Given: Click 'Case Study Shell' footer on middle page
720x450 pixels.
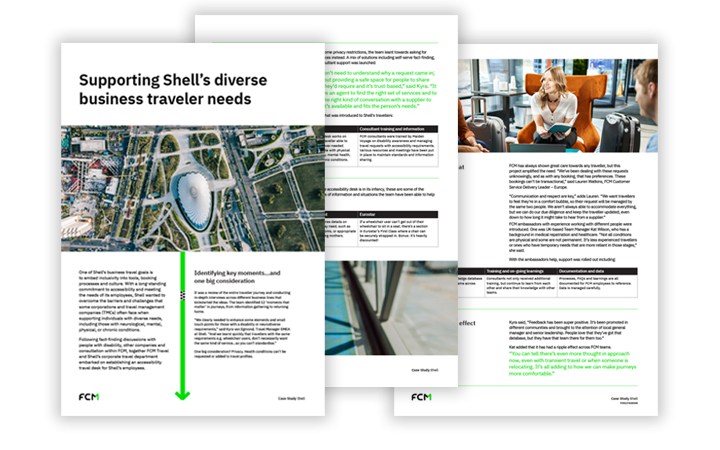Looking at the screenshot, I should 425,370.
